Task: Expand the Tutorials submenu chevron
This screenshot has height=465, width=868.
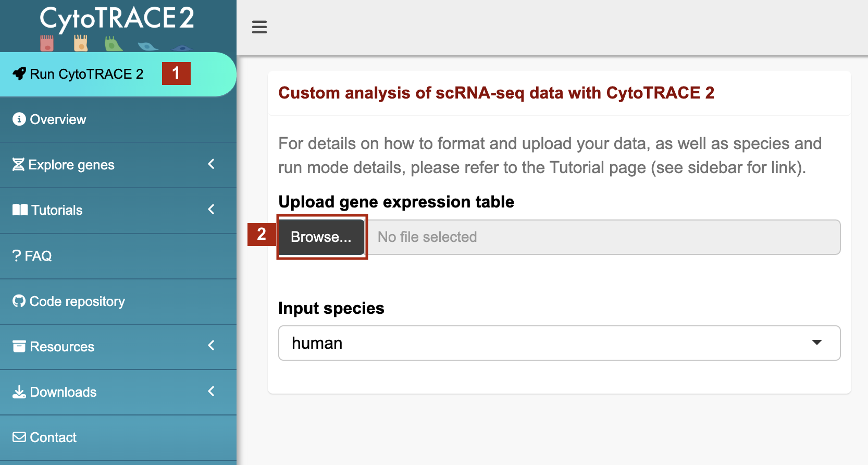Action: pos(211,210)
